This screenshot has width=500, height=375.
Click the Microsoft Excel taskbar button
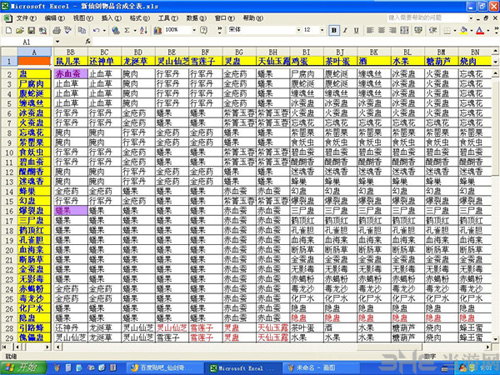pos(242,368)
